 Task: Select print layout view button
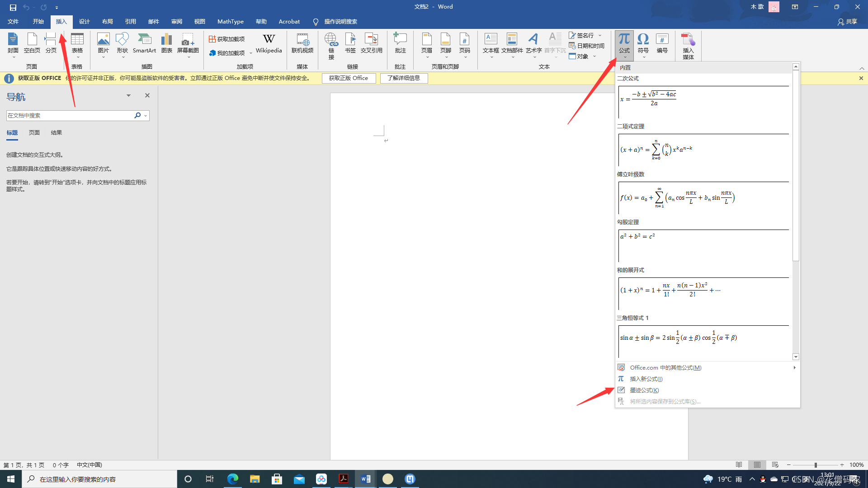point(757,465)
